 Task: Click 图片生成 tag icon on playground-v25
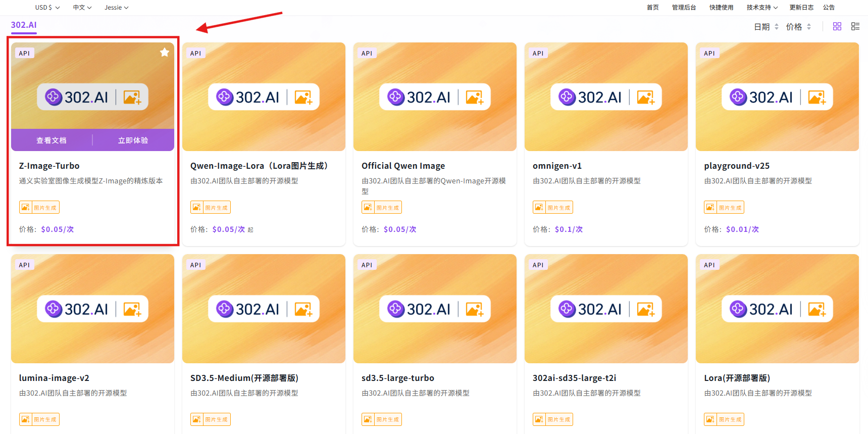710,207
